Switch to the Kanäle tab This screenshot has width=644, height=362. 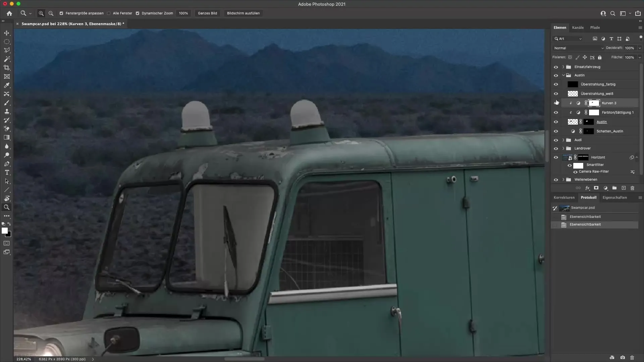coord(578,27)
